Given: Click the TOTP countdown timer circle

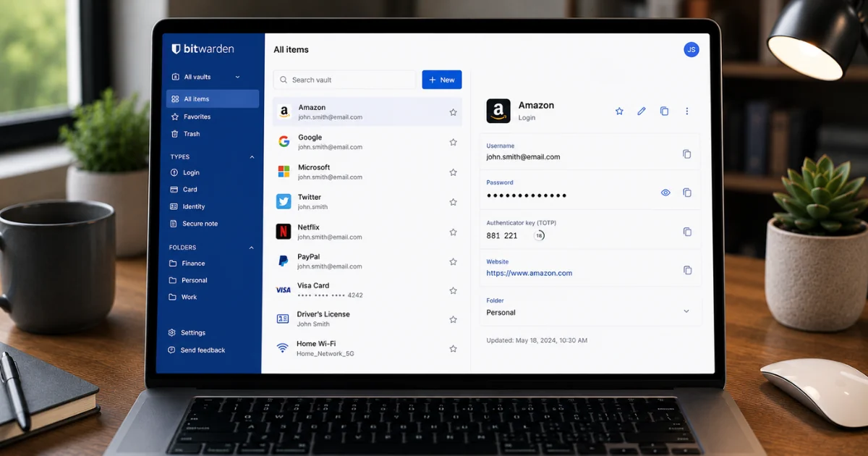Looking at the screenshot, I should click(539, 236).
